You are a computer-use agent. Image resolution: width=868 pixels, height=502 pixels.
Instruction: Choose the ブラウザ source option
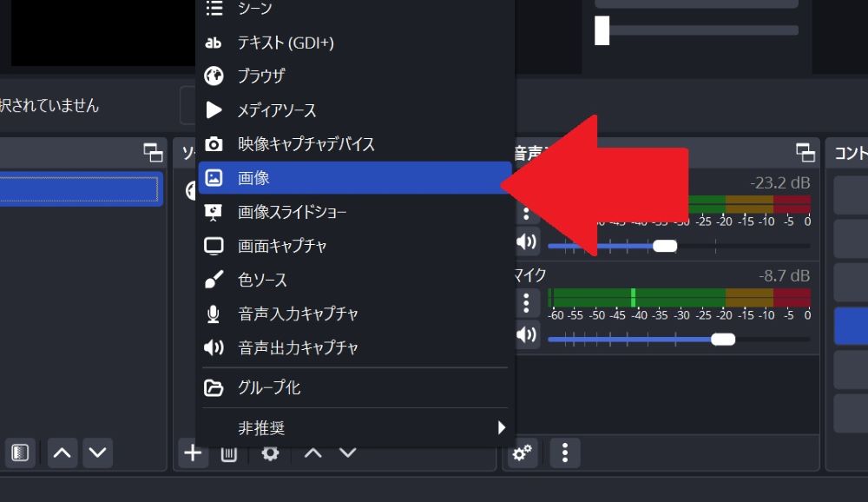[260, 76]
